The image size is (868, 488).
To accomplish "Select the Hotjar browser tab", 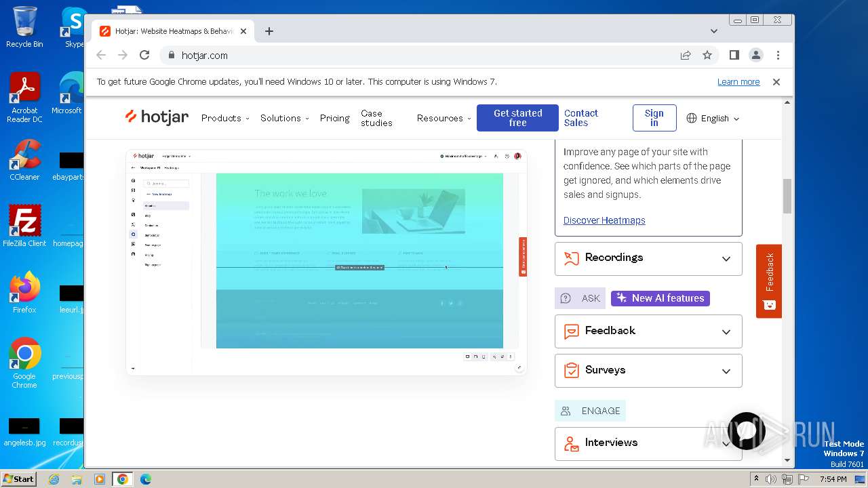I will pos(174,31).
